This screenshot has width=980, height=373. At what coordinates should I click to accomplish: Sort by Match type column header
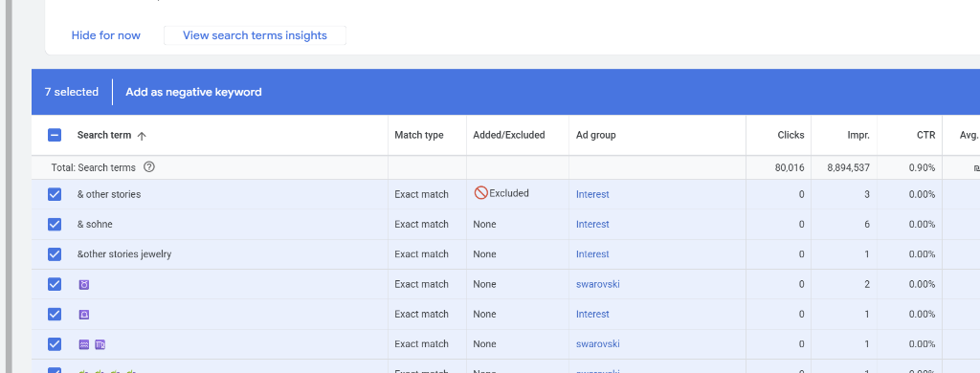[419, 135]
